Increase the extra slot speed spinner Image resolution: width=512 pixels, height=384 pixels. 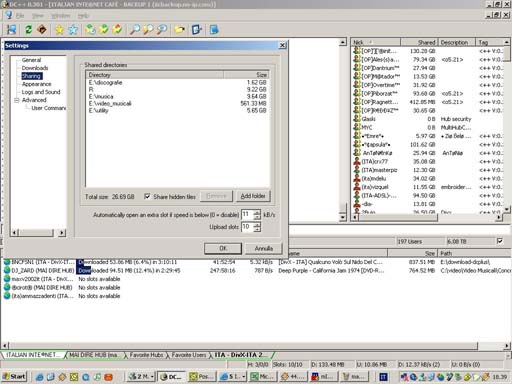click(x=257, y=212)
